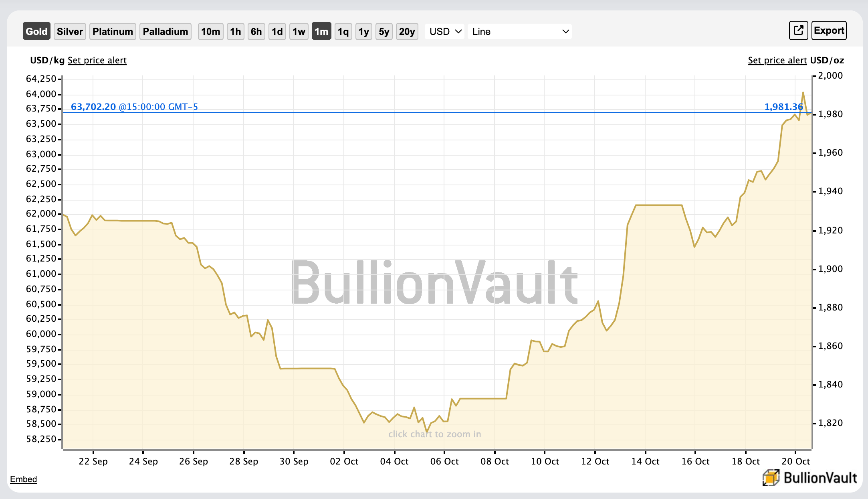
Task: Click the chart peak near 20 Oct
Action: 803,93
